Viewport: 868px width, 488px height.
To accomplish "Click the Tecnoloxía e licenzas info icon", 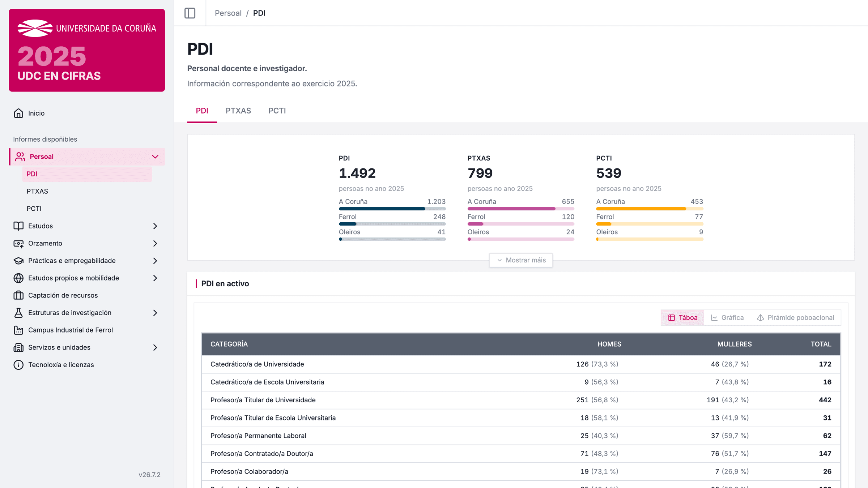I will pyautogui.click(x=18, y=365).
